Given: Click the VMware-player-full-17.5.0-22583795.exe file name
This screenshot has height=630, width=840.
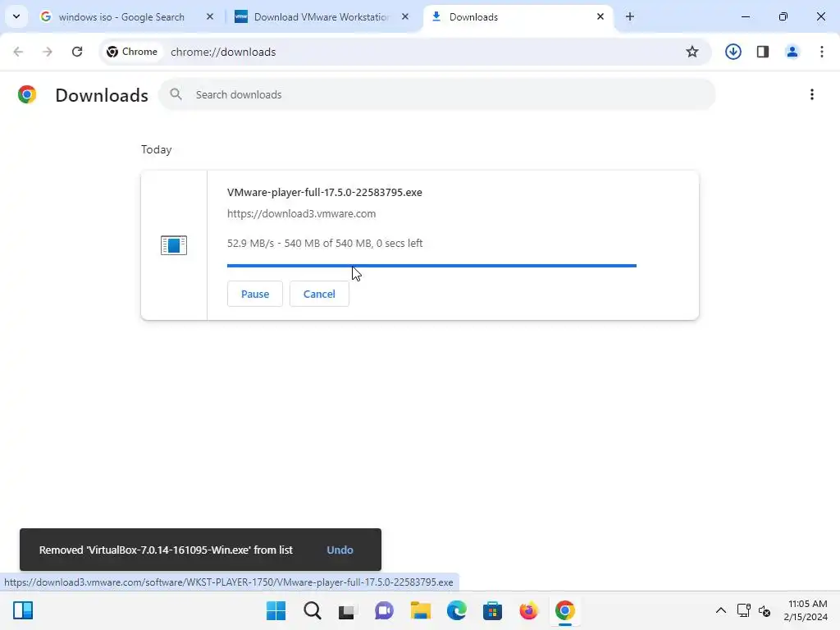Looking at the screenshot, I should pyautogui.click(x=325, y=192).
